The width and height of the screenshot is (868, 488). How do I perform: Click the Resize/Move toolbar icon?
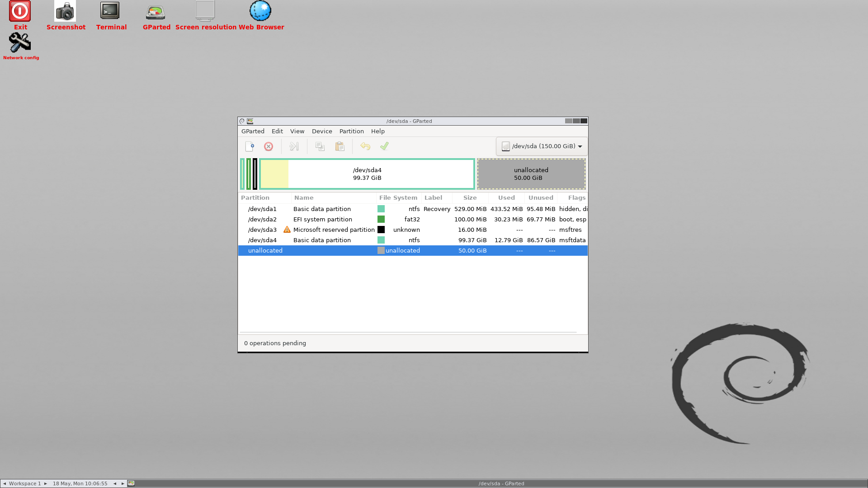click(293, 146)
